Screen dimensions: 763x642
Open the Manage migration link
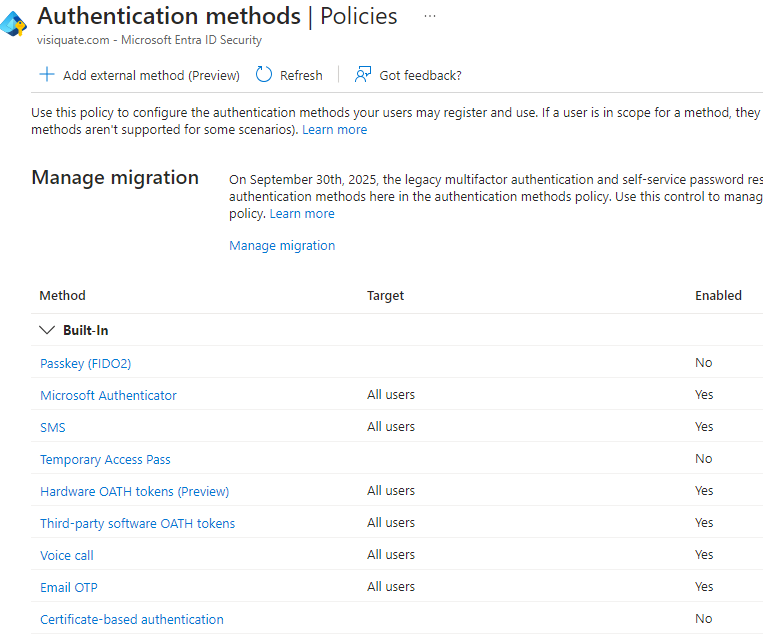[282, 245]
